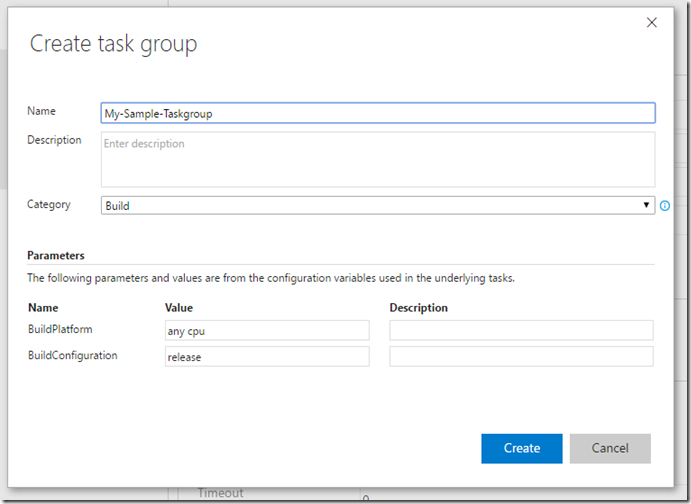This screenshot has width=691, height=504.
Task: Click the Parameters section heading
Action: [56, 255]
